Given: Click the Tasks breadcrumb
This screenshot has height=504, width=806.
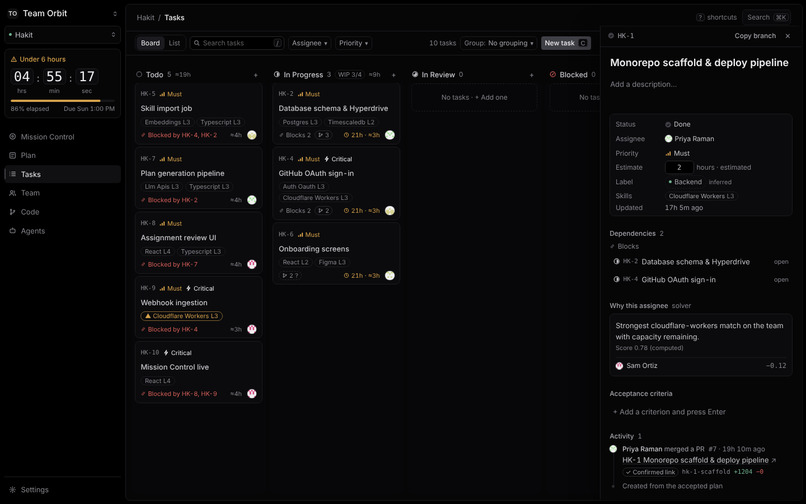Looking at the screenshot, I should pos(174,17).
